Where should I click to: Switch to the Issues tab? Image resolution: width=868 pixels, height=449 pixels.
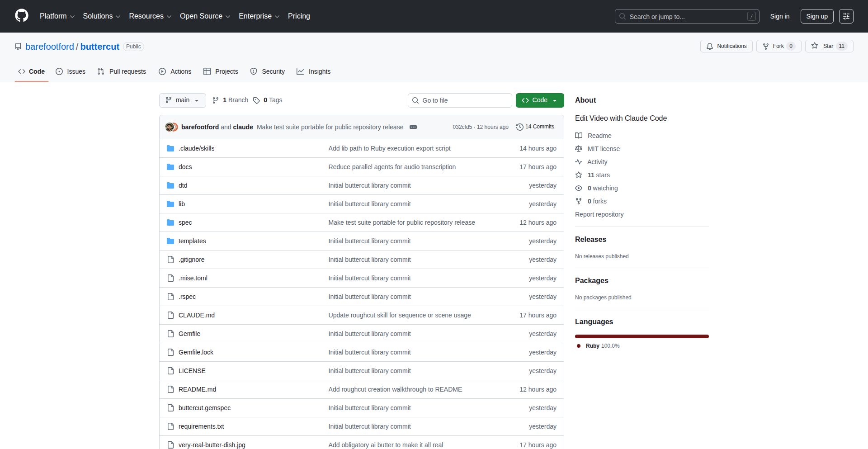pyautogui.click(x=71, y=71)
